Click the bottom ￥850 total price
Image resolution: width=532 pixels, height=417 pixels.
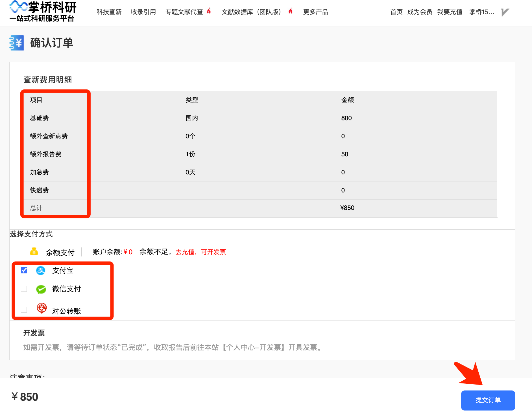(25, 397)
